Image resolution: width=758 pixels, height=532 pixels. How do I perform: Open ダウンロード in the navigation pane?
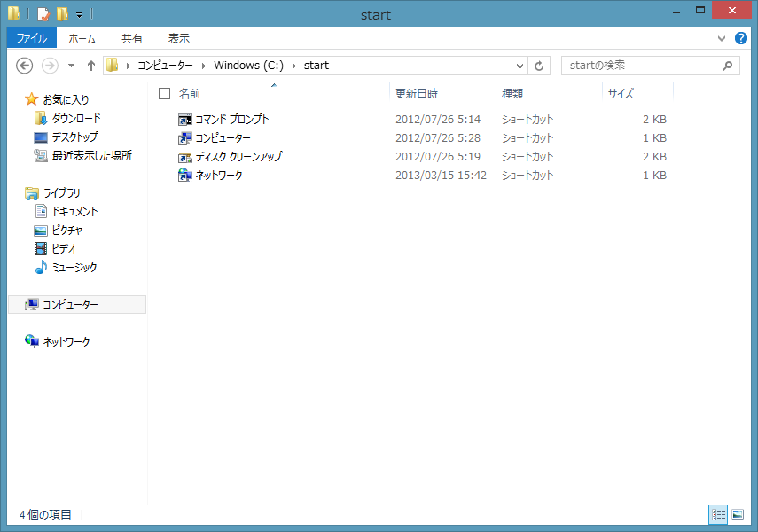76,118
